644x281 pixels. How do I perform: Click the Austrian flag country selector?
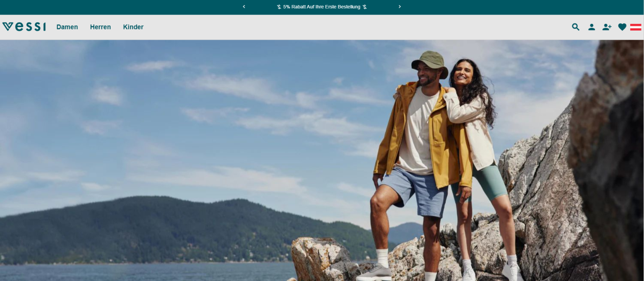[x=636, y=27]
